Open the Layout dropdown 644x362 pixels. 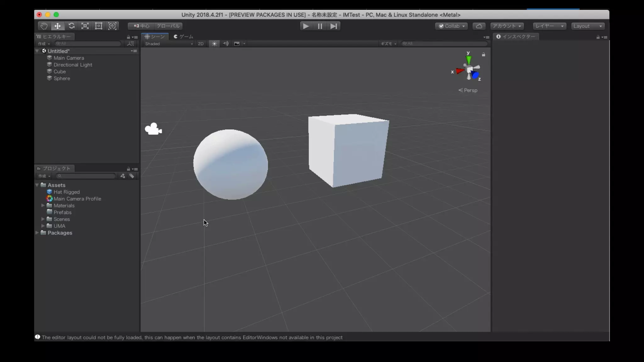[x=587, y=26]
